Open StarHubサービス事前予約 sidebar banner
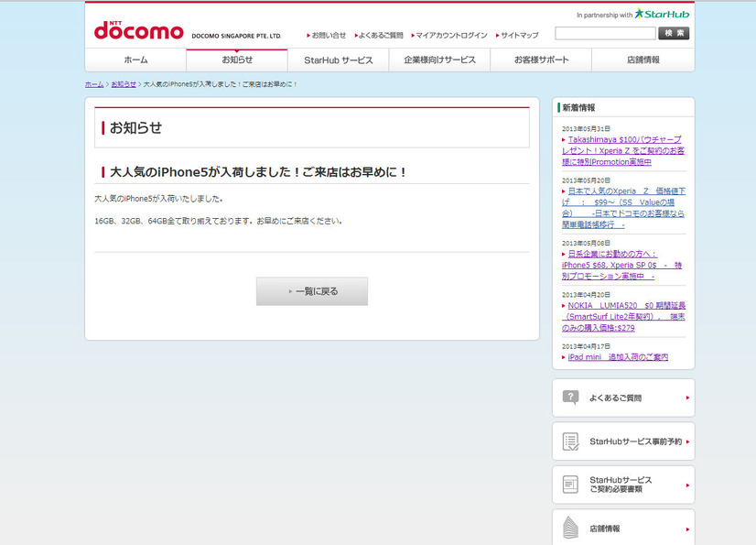 pyautogui.click(x=623, y=441)
